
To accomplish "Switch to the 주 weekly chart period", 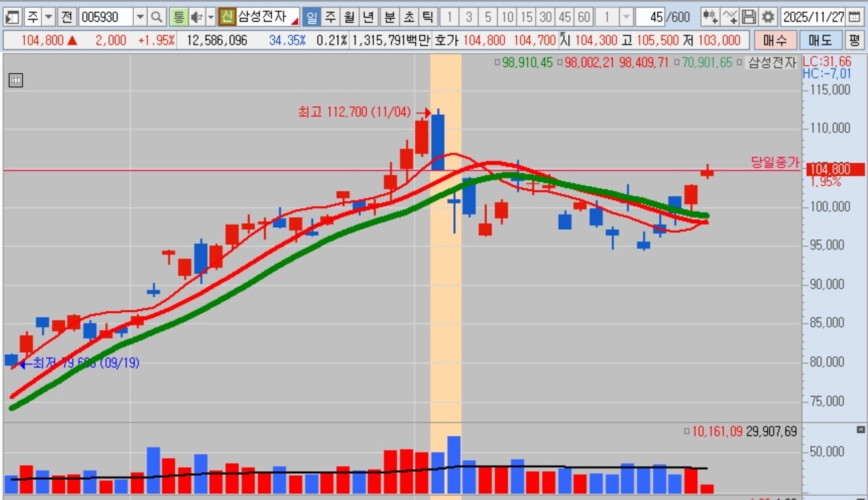I will [330, 17].
